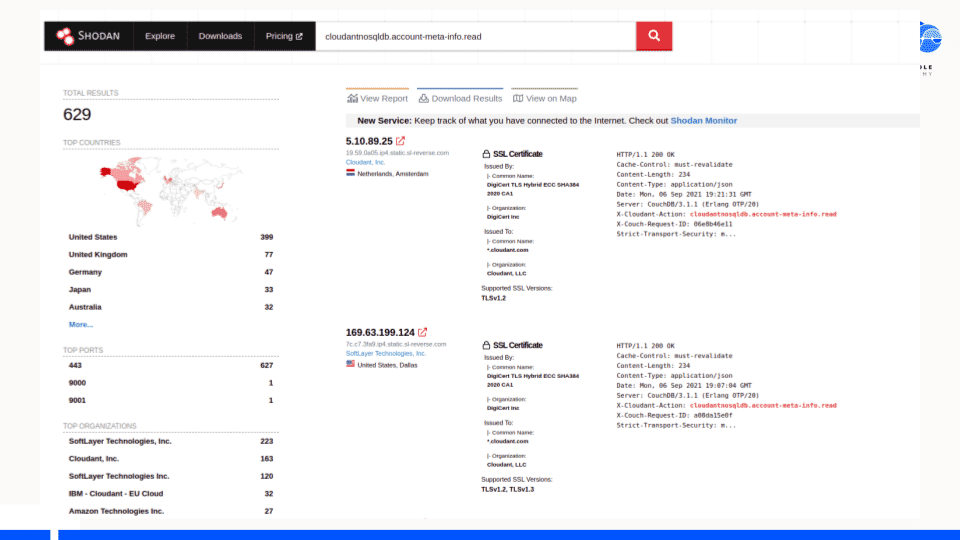This screenshot has height=540, width=960.
Task: Click More... under top countries
Action: coord(81,324)
